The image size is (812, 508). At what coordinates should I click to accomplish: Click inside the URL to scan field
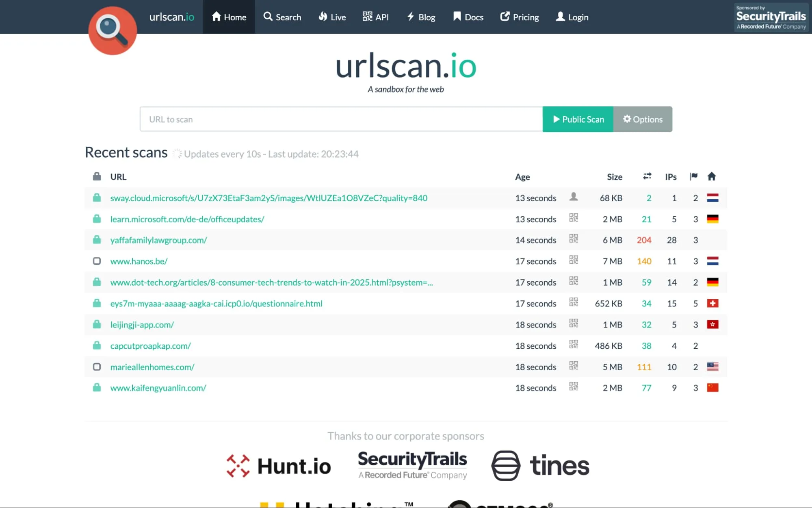(x=341, y=119)
